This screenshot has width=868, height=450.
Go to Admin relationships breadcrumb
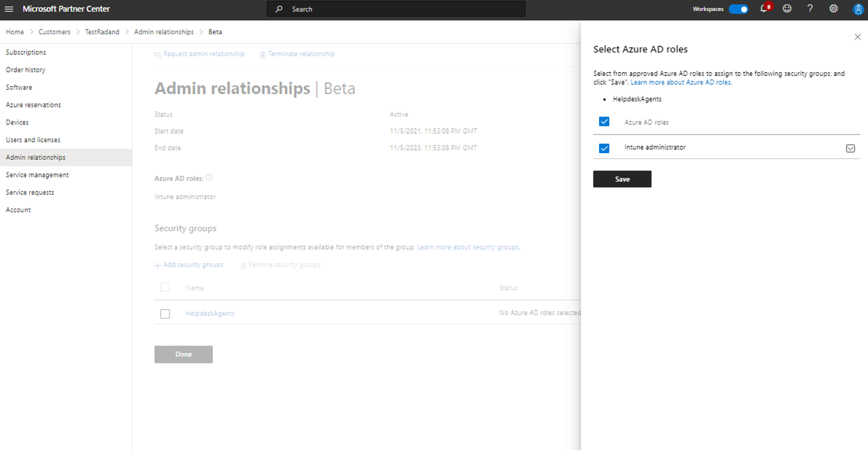tap(164, 32)
